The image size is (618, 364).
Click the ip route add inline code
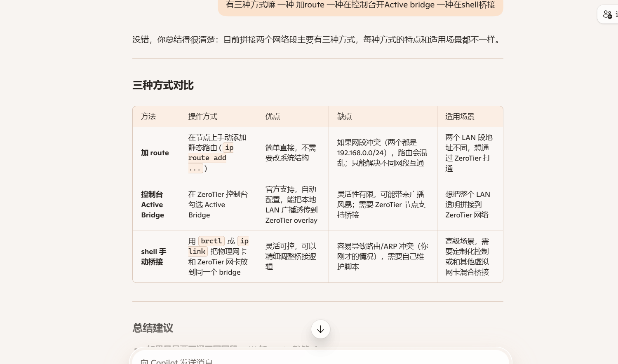[x=207, y=158]
